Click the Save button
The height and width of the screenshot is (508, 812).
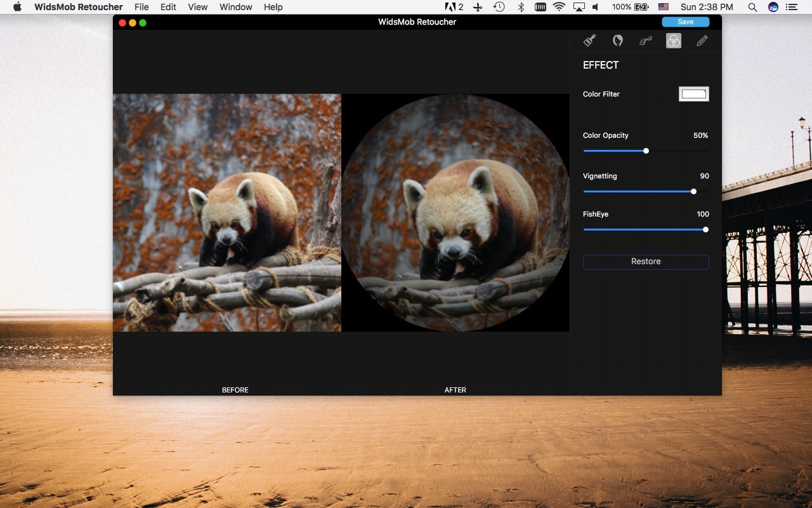(685, 21)
